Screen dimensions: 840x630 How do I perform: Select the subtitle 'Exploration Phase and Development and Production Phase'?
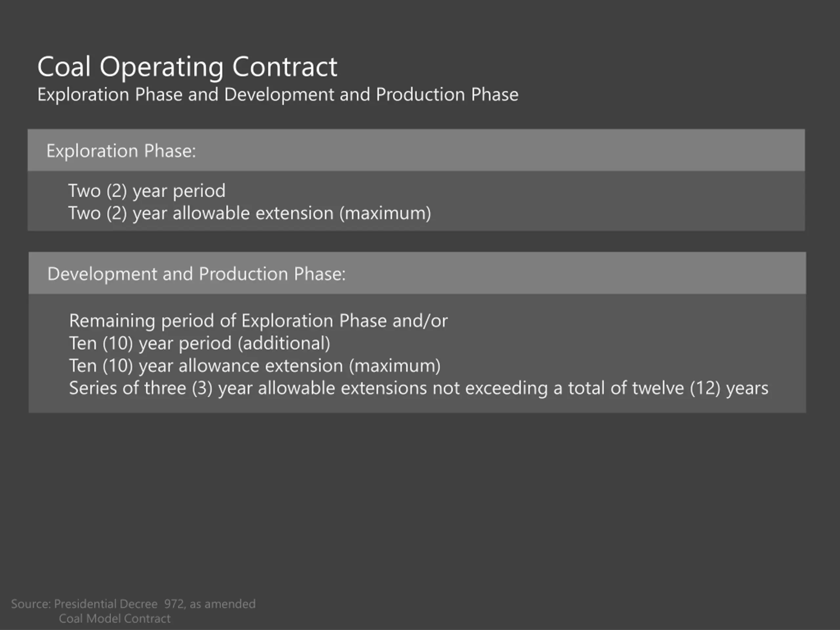[x=278, y=95]
